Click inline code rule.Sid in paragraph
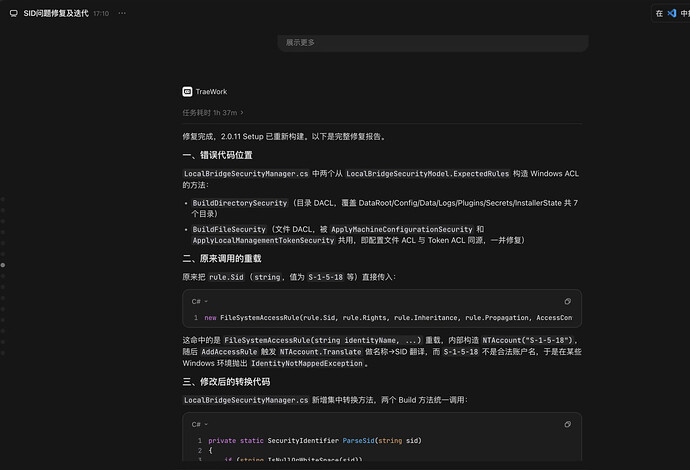690x470 pixels. pyautogui.click(x=226, y=277)
